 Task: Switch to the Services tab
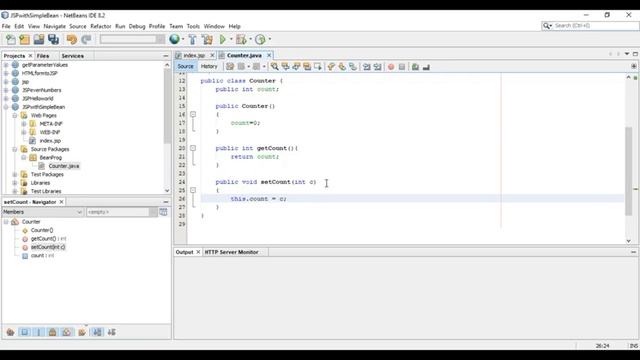point(72,56)
